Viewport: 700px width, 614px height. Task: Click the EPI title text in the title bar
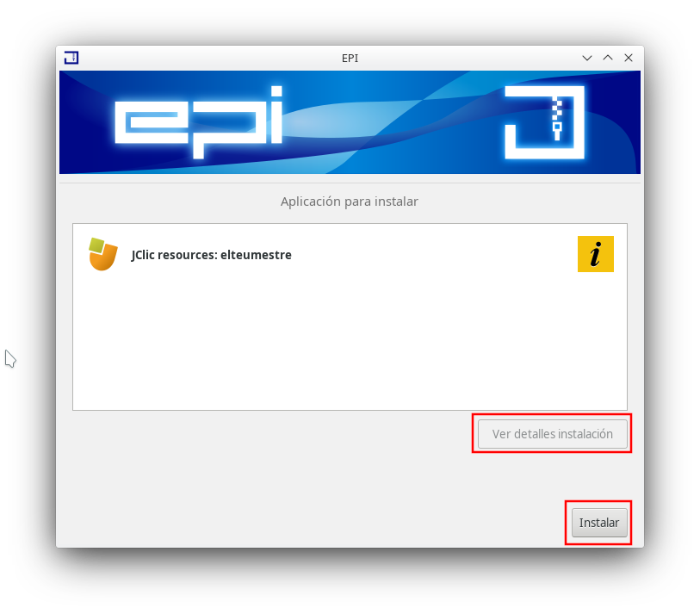click(x=350, y=59)
